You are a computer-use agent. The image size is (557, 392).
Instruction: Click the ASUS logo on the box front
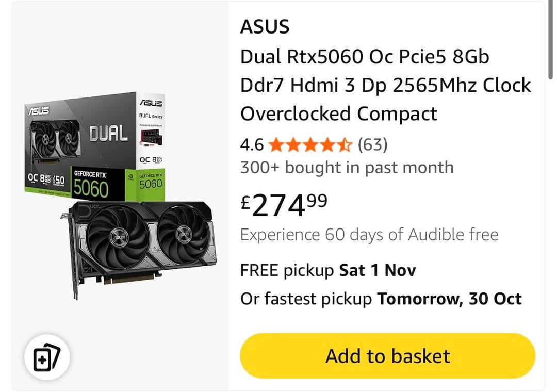pyautogui.click(x=38, y=111)
